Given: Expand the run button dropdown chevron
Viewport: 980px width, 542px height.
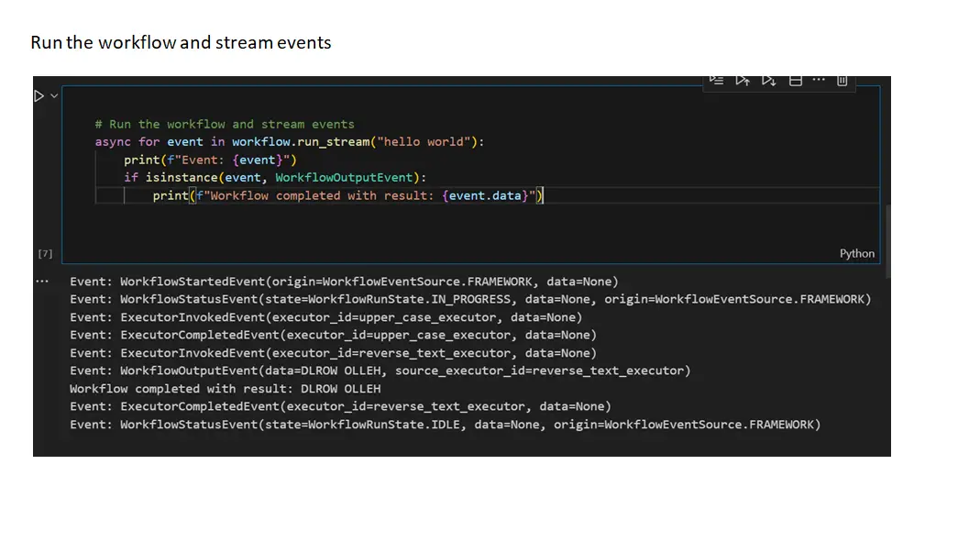Looking at the screenshot, I should [x=51, y=95].
